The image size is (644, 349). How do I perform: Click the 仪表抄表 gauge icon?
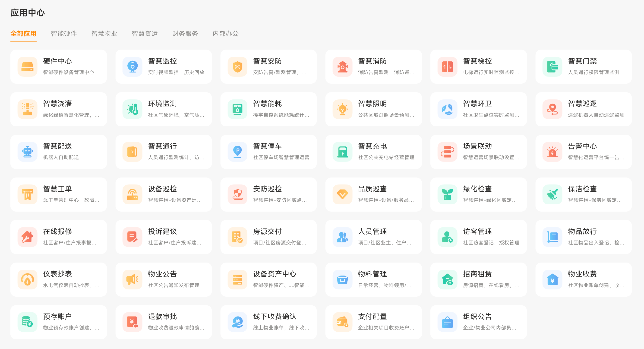click(x=28, y=279)
